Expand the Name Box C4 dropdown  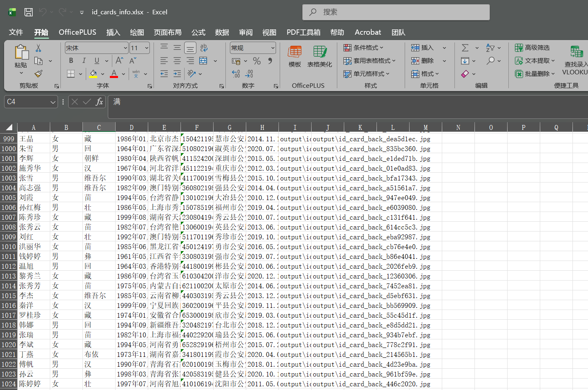click(53, 102)
